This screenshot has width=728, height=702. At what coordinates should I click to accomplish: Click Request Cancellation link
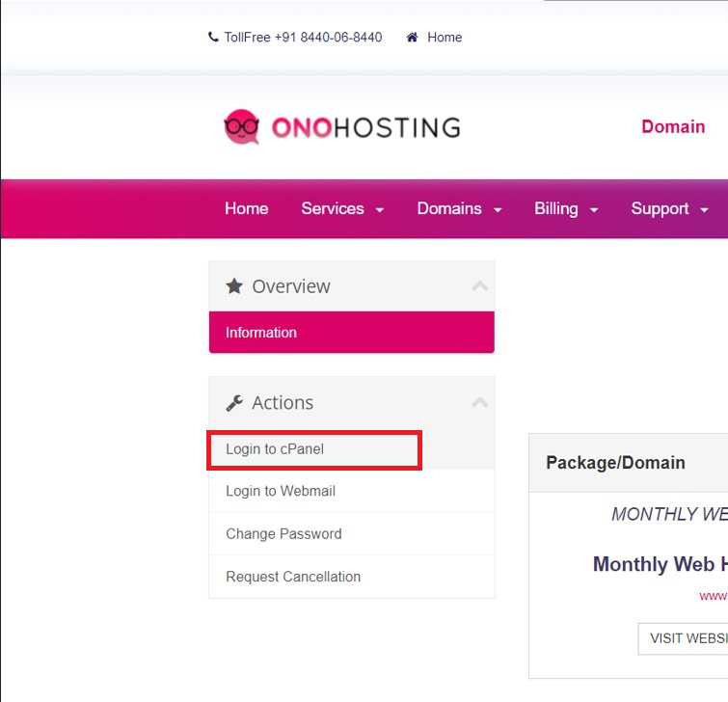coord(293,577)
